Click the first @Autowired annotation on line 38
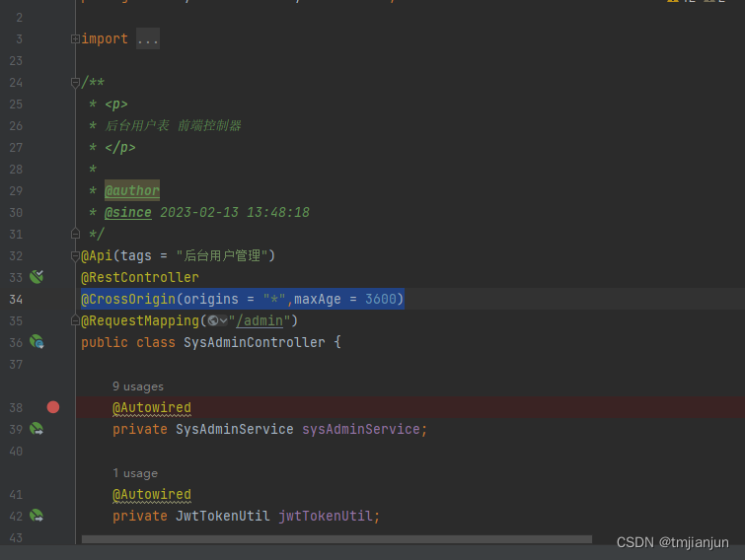This screenshot has width=745, height=560. pyautogui.click(x=152, y=407)
